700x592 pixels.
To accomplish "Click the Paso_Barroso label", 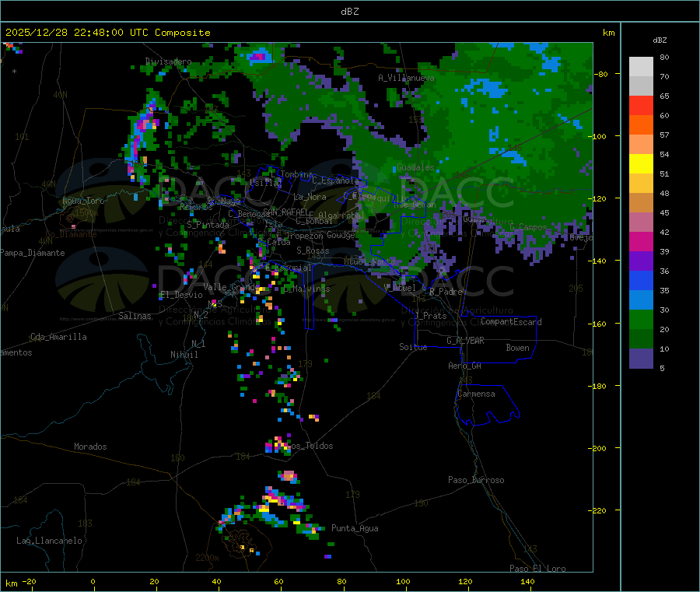I will coord(476,481).
